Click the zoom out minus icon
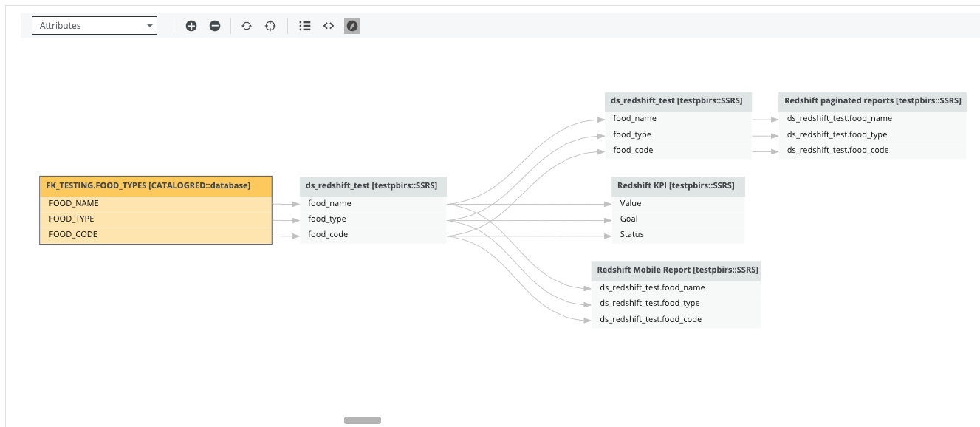980x427 pixels. [x=215, y=26]
